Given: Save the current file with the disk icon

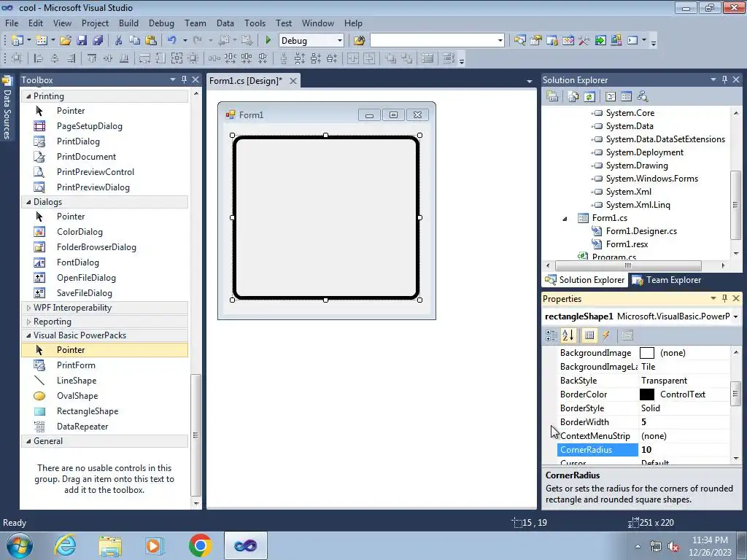Looking at the screenshot, I should point(82,41).
